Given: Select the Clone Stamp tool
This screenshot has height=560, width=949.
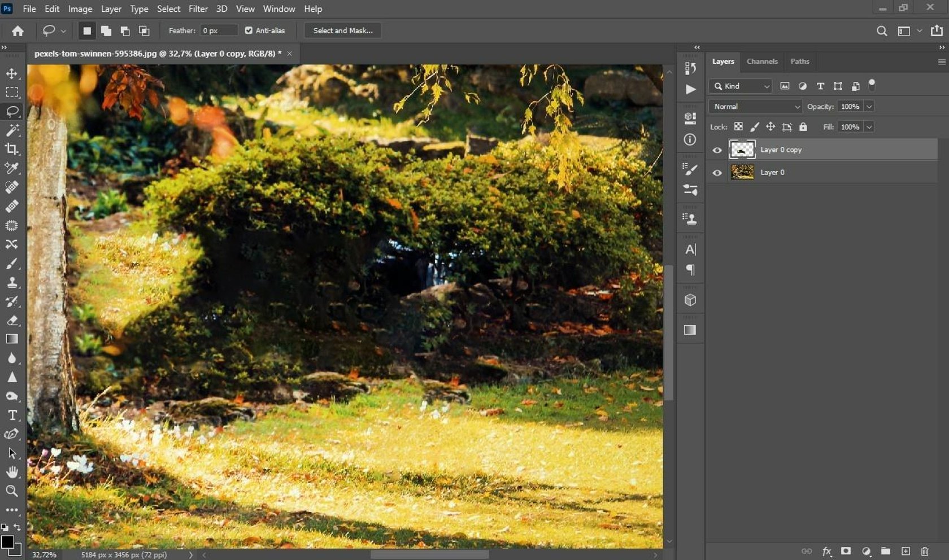Looking at the screenshot, I should pos(12,282).
